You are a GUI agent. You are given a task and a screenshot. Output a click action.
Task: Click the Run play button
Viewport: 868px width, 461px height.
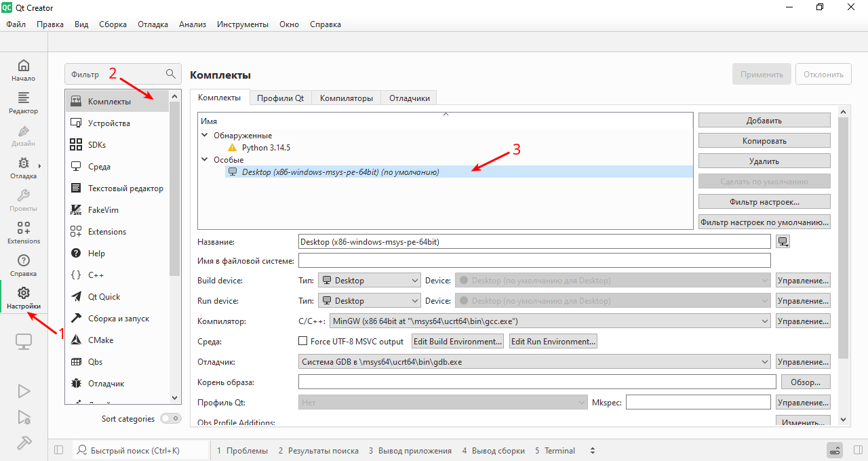tap(24, 390)
